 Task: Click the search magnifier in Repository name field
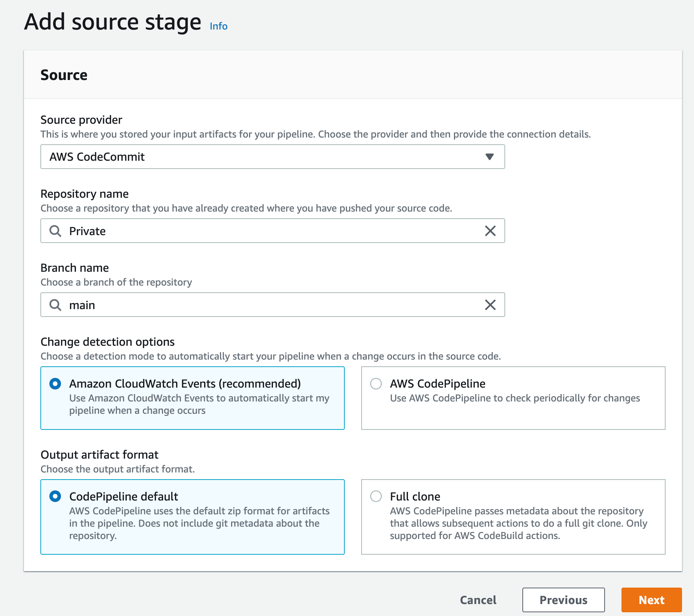pos(56,231)
